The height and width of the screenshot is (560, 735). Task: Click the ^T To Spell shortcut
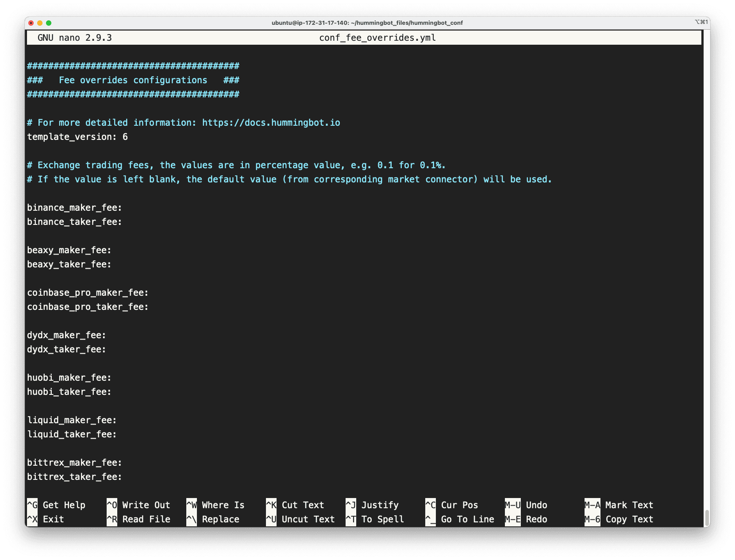pyautogui.click(x=375, y=519)
